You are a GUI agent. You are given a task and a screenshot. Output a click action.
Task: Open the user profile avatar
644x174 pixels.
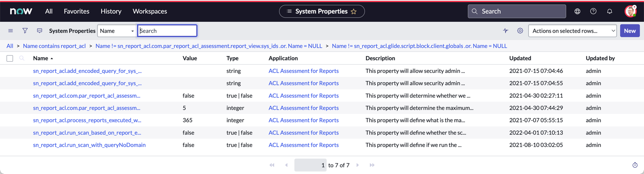630,11
